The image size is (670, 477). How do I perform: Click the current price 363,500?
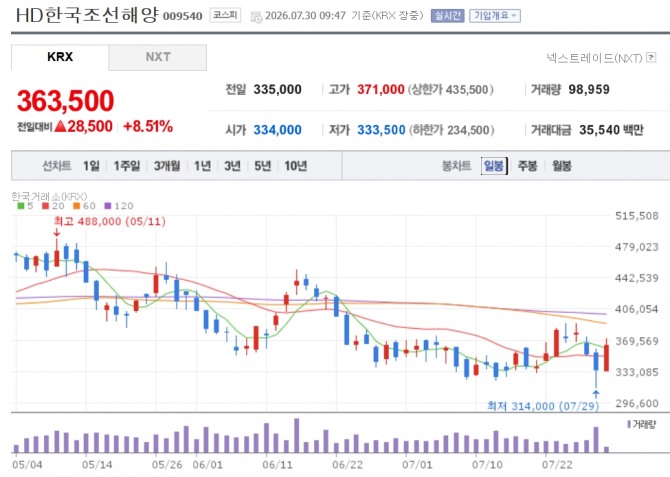(65, 101)
